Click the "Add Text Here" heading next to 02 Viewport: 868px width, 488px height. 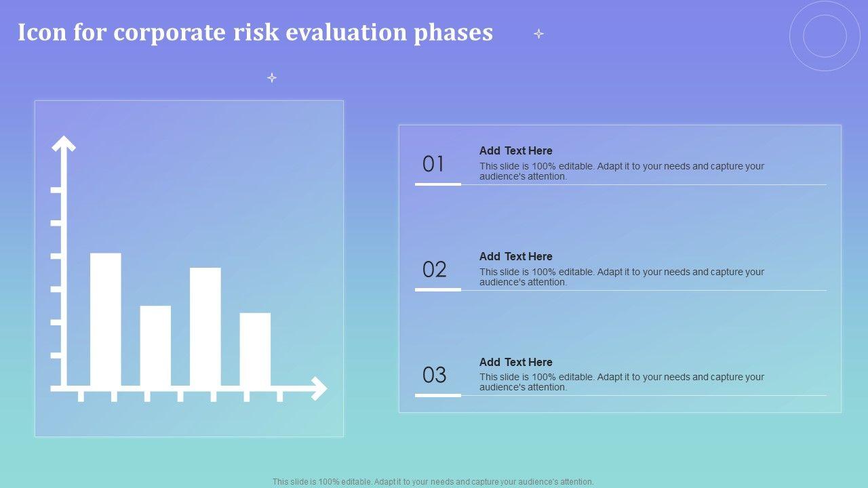coord(516,256)
